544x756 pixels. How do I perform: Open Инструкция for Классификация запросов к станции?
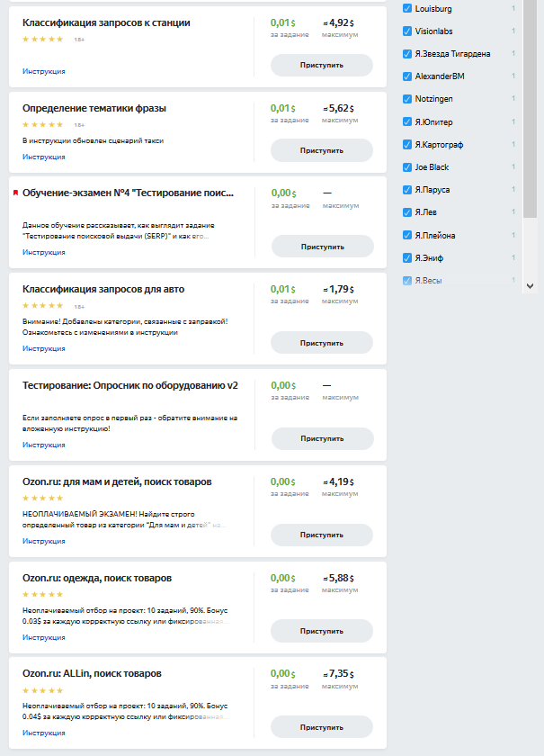(44, 71)
